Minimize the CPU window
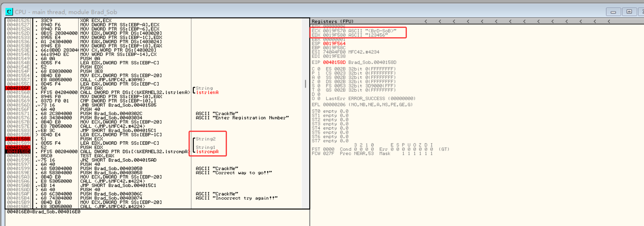Image resolution: width=644 pixels, height=226 pixels. pyautogui.click(x=613, y=12)
